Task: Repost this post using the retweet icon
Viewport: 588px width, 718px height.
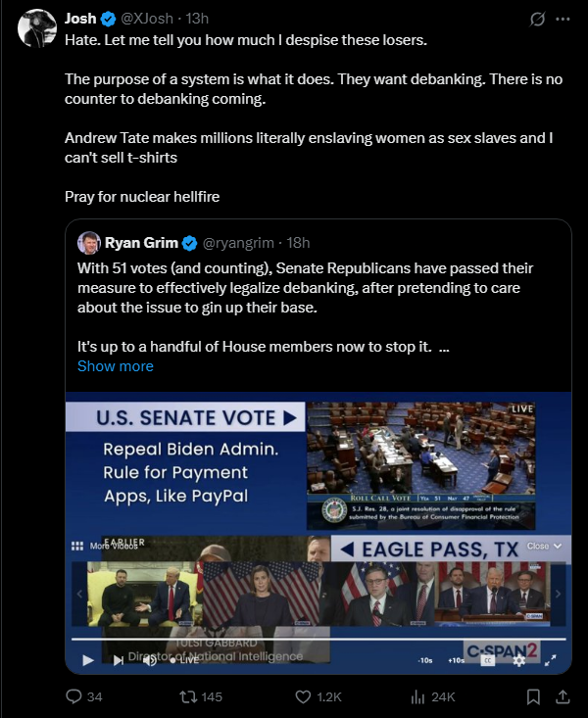Action: point(185,696)
